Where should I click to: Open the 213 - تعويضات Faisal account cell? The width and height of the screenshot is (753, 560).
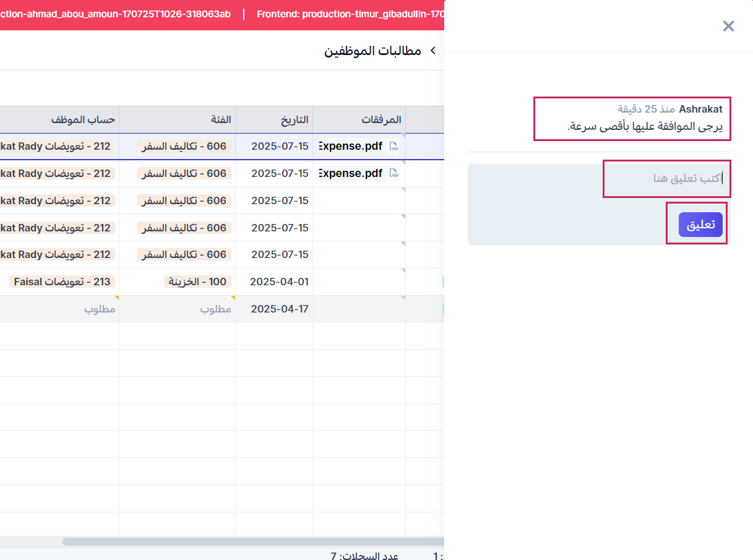(x=62, y=282)
